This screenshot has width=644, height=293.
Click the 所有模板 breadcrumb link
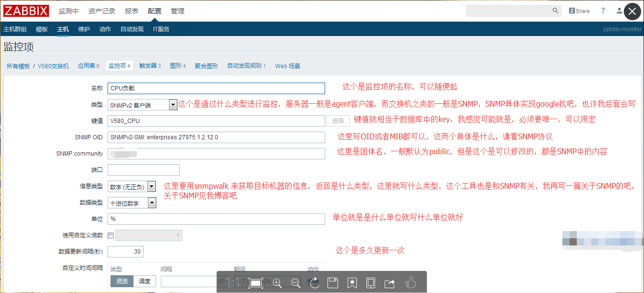pyautogui.click(x=18, y=66)
